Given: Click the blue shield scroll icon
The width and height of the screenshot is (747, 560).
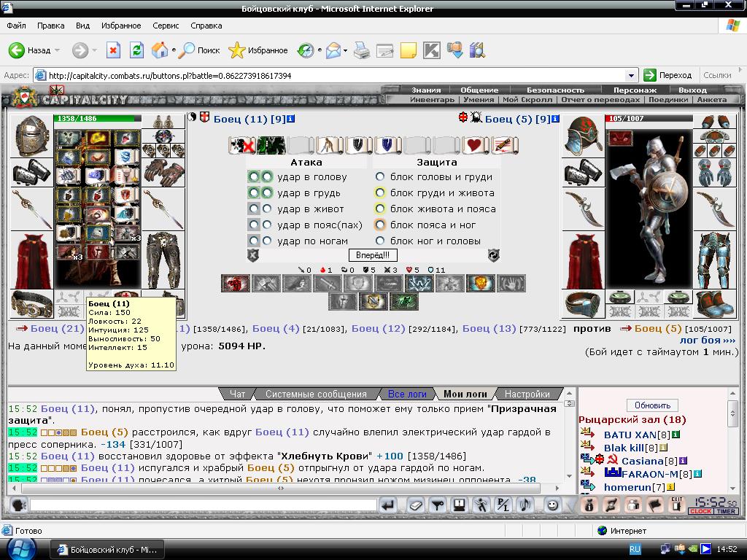Looking at the screenshot, I should pos(387,145).
